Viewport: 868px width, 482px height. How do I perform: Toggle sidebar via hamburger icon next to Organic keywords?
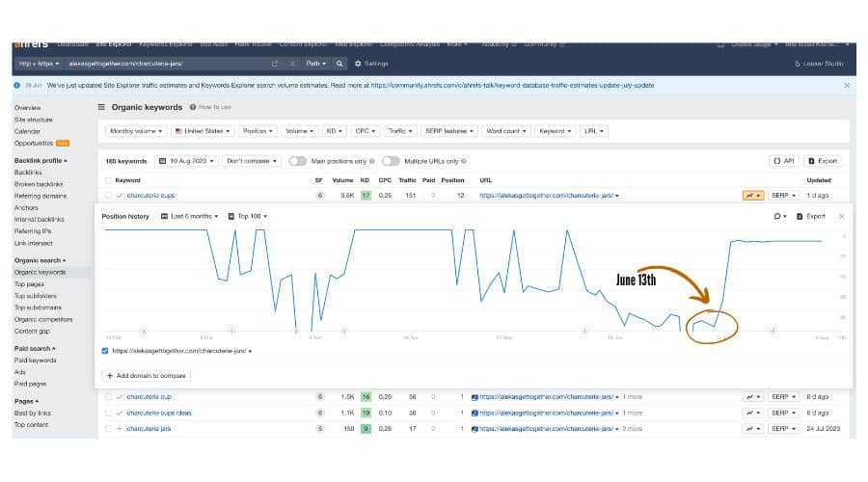point(101,107)
